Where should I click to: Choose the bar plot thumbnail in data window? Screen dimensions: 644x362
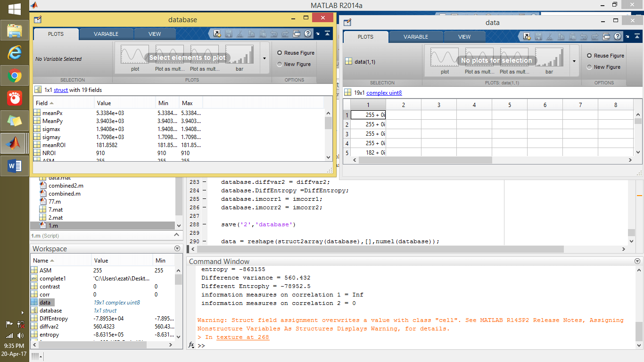pyautogui.click(x=549, y=61)
